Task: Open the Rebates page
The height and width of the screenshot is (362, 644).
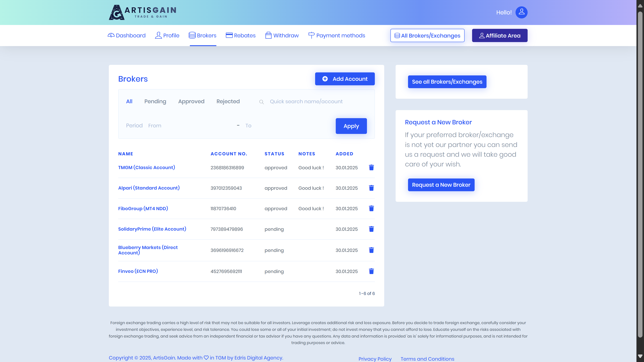Action: pos(240,36)
